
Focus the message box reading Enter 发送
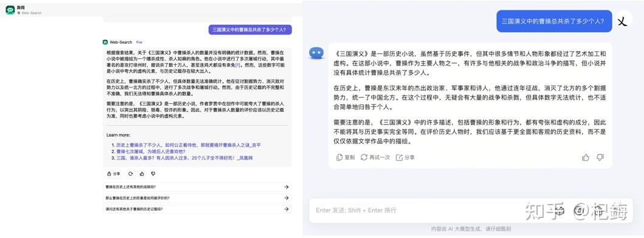470,210
